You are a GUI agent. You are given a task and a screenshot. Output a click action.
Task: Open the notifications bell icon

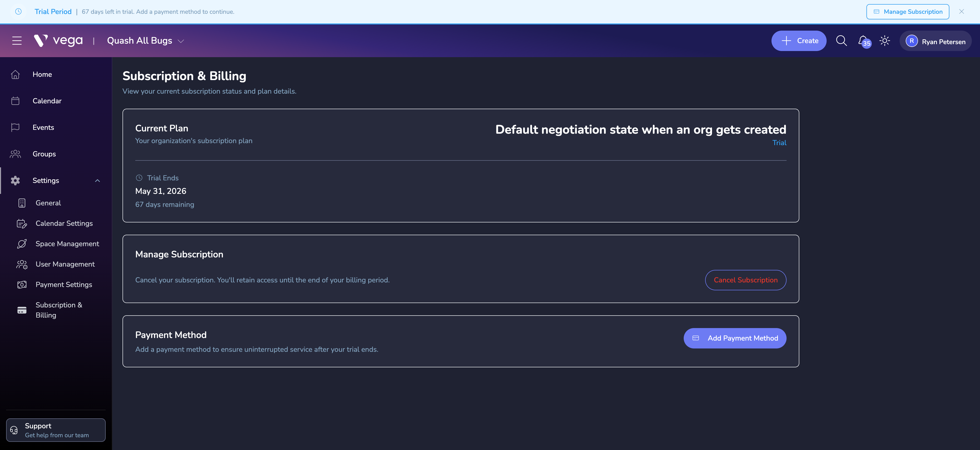863,41
